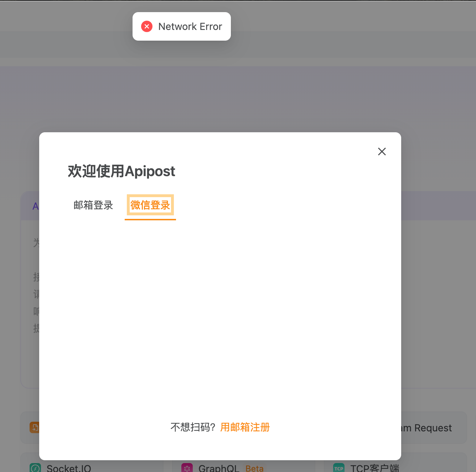Switch to the 邮箱登录 tab
Image resolution: width=476 pixels, height=472 pixels.
[93, 205]
